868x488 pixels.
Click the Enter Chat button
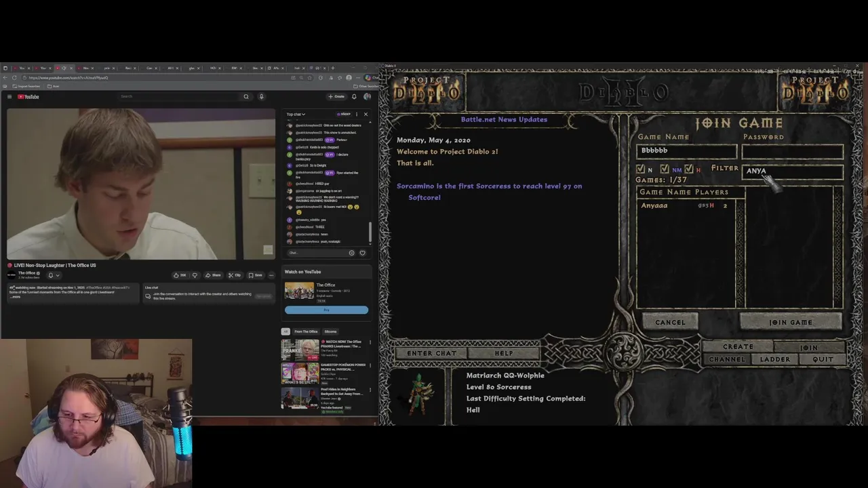tap(431, 353)
